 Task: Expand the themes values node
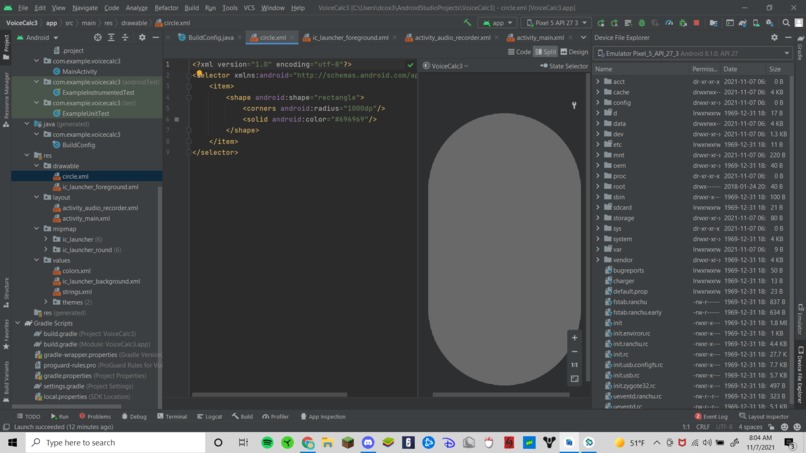pos(46,302)
